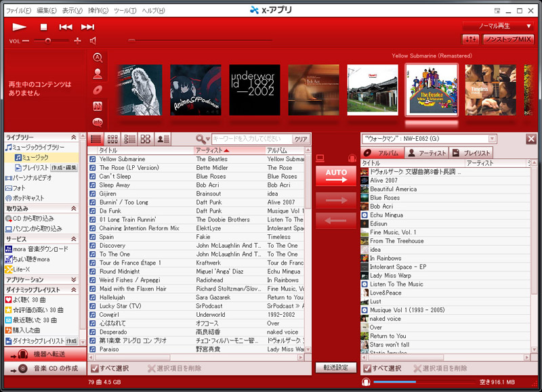Viewport: 542px width, 392px height.
Task: Click the playlist 作成・編集 button
Action: [x=64, y=168]
